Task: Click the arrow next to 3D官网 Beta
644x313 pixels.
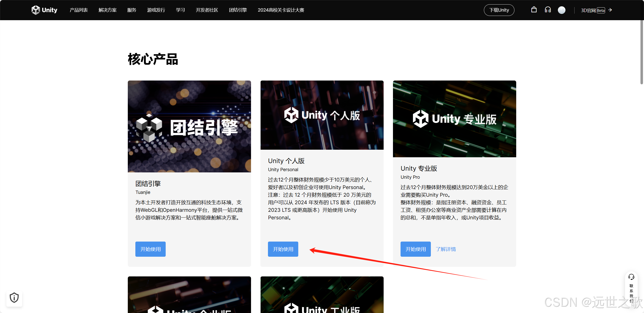Action: (610, 10)
